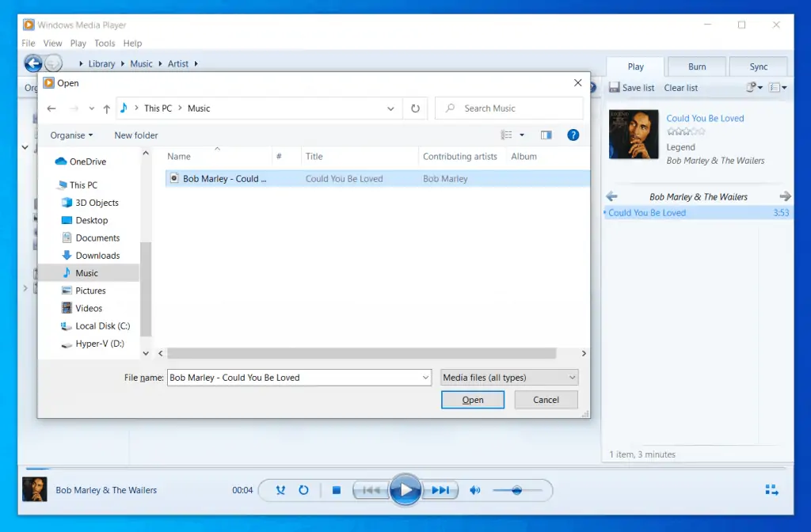The width and height of the screenshot is (811, 532).
Task: Click New folder button
Action: 136,135
